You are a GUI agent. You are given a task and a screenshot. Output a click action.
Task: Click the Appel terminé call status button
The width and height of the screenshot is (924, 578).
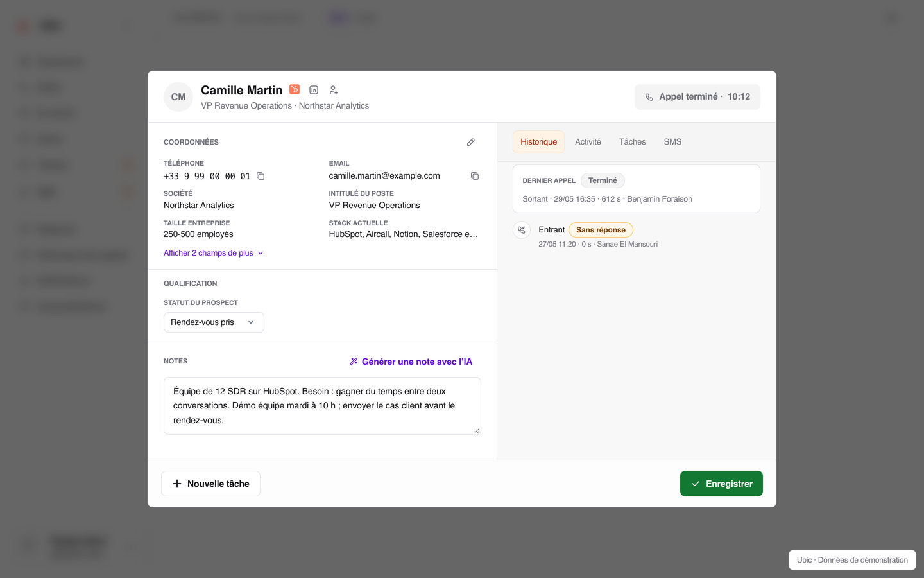(697, 97)
